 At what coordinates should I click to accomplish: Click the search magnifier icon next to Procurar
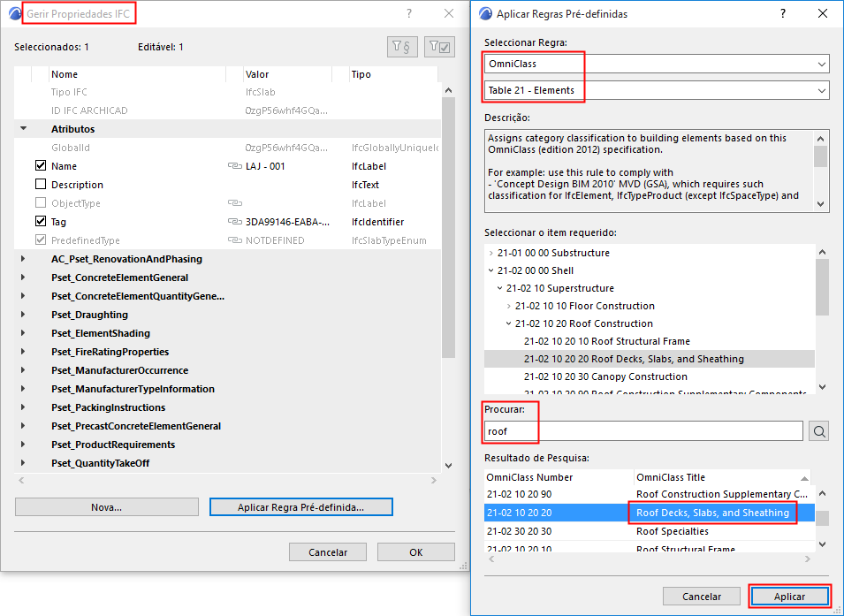[x=818, y=430]
